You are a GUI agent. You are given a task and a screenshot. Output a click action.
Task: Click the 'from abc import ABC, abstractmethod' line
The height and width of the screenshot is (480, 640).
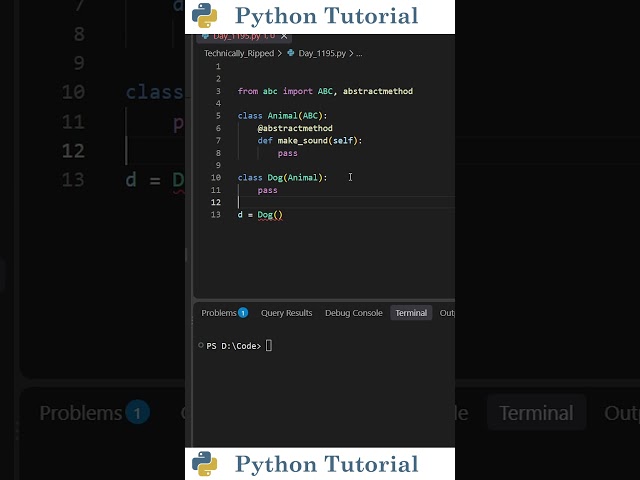click(325, 91)
